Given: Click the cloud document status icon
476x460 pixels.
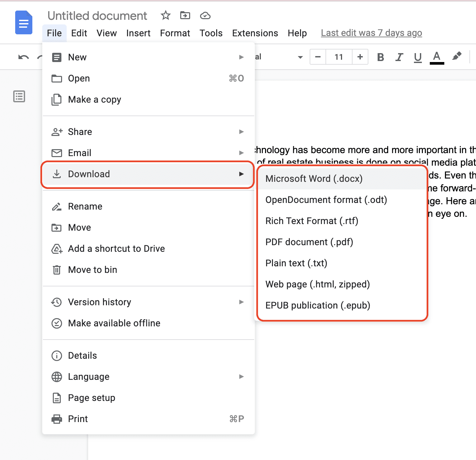Looking at the screenshot, I should (205, 15).
